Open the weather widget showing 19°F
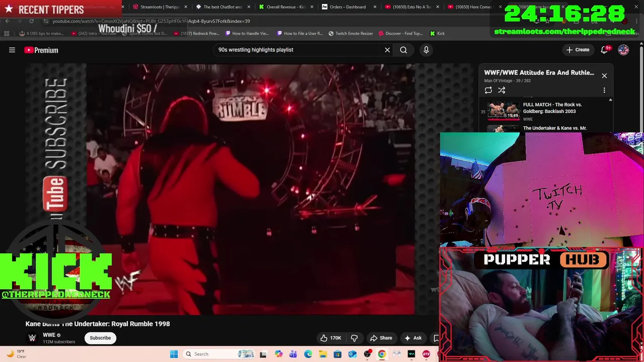 16,354
